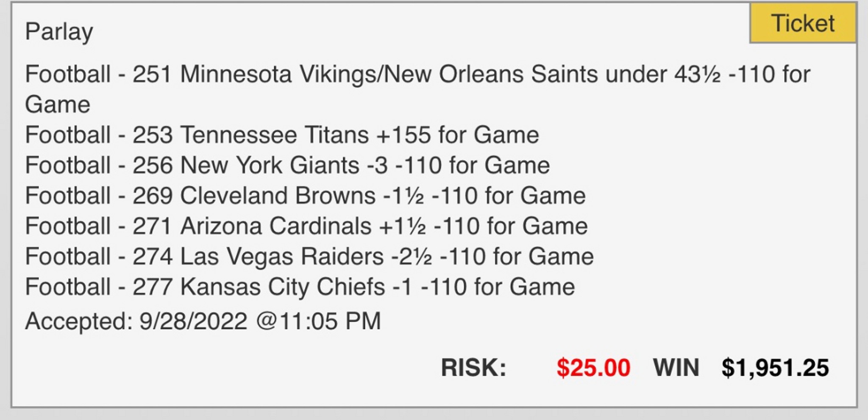Open the yellow Ticket button
868x420 pixels.
(x=803, y=23)
